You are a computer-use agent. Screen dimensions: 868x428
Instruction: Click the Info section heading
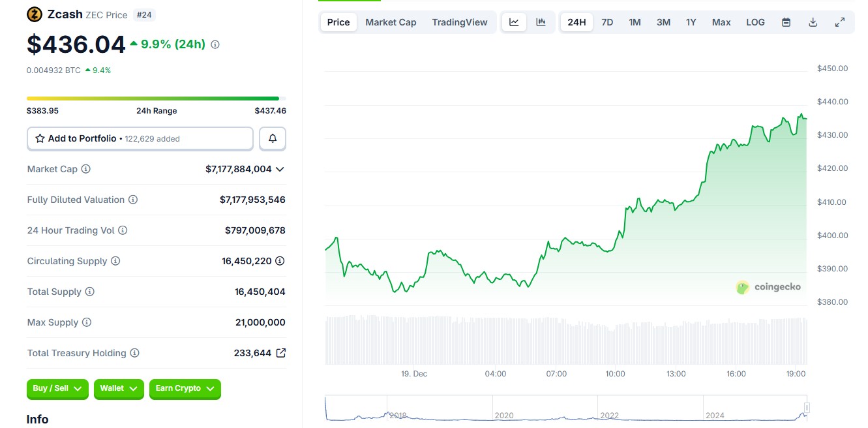pos(37,420)
